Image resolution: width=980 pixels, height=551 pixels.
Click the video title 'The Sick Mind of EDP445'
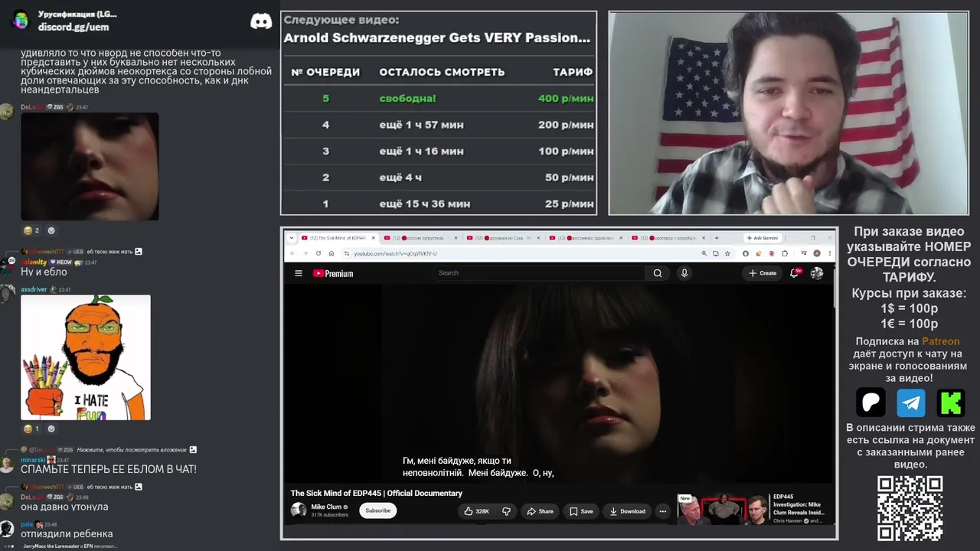click(376, 494)
